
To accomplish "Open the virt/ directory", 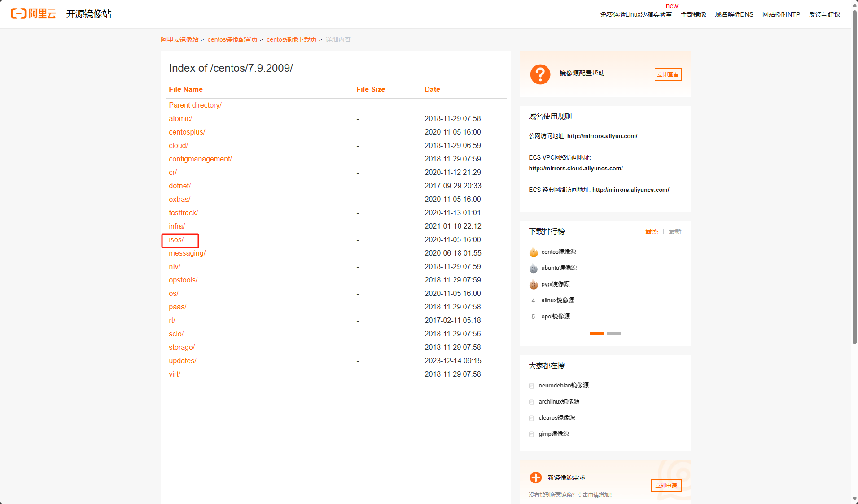I will [175, 374].
